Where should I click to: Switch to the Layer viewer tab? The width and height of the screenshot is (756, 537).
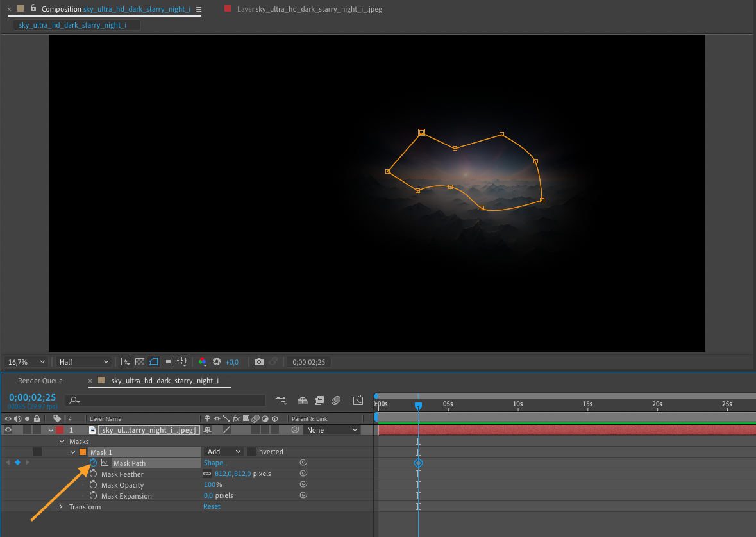309,10
